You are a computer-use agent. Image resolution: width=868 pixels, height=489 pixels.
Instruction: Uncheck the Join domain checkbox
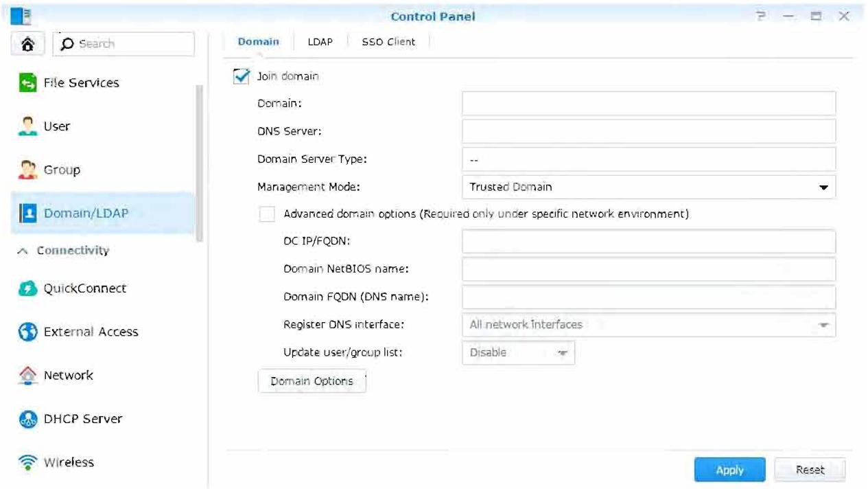(x=241, y=76)
